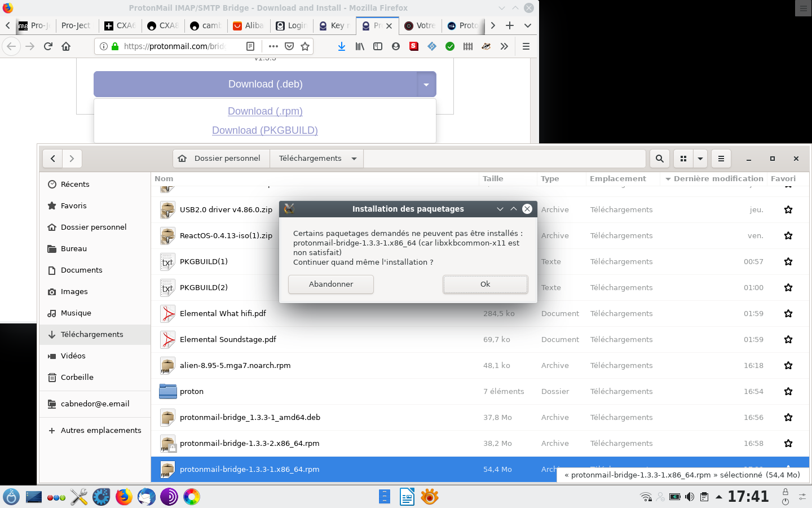
Task: Open Récents in sidebar
Action: point(95,184)
